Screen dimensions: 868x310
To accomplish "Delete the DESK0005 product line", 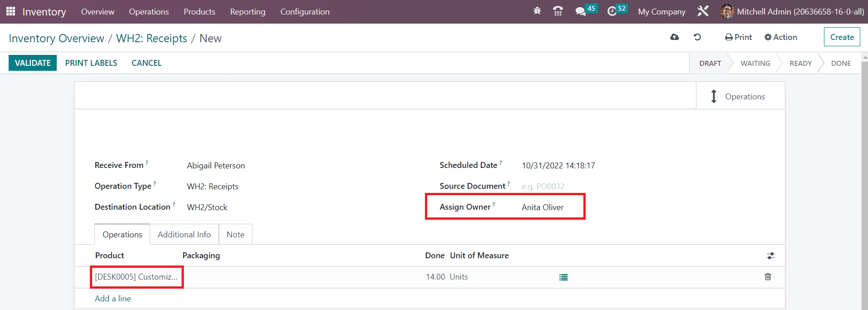I will [x=768, y=277].
